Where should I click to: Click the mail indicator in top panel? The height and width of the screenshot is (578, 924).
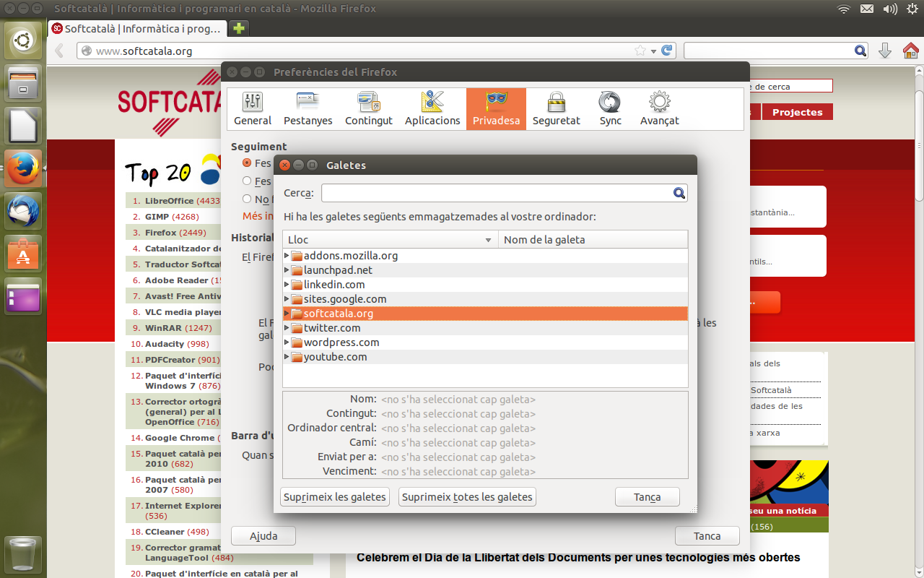(867, 9)
